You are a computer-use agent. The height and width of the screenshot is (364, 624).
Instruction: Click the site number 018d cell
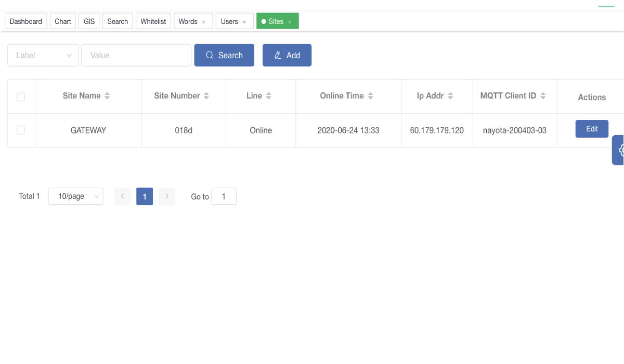point(184,131)
